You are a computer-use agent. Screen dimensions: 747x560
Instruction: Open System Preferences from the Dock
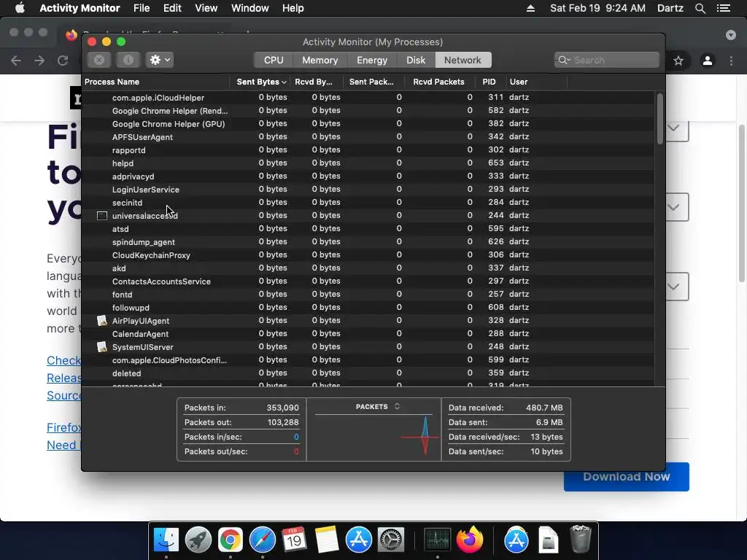pyautogui.click(x=391, y=540)
